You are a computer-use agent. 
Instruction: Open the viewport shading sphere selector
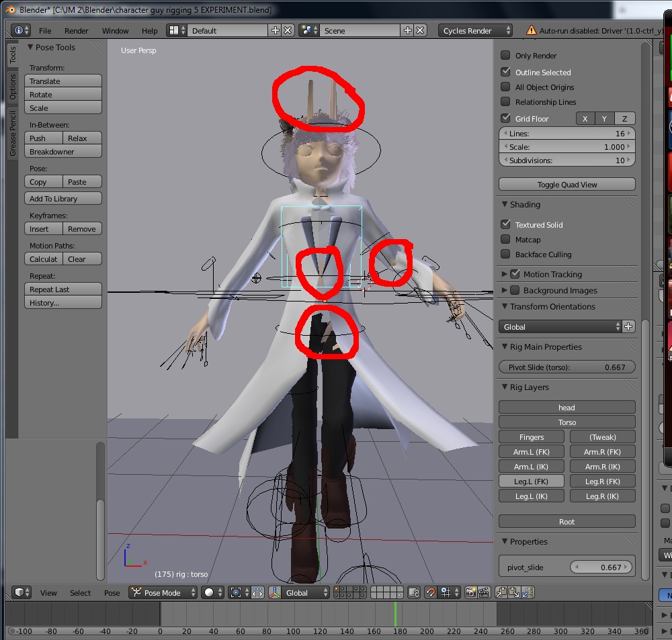[x=213, y=592]
